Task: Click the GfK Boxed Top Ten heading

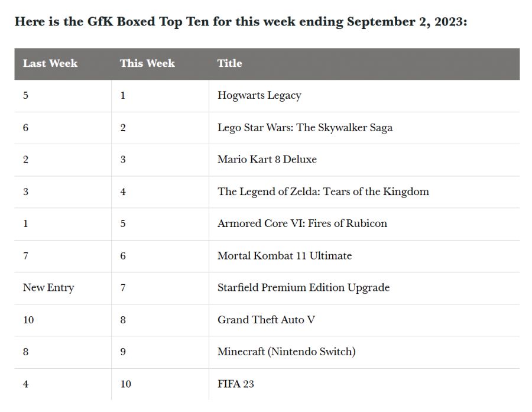Action: [241, 22]
